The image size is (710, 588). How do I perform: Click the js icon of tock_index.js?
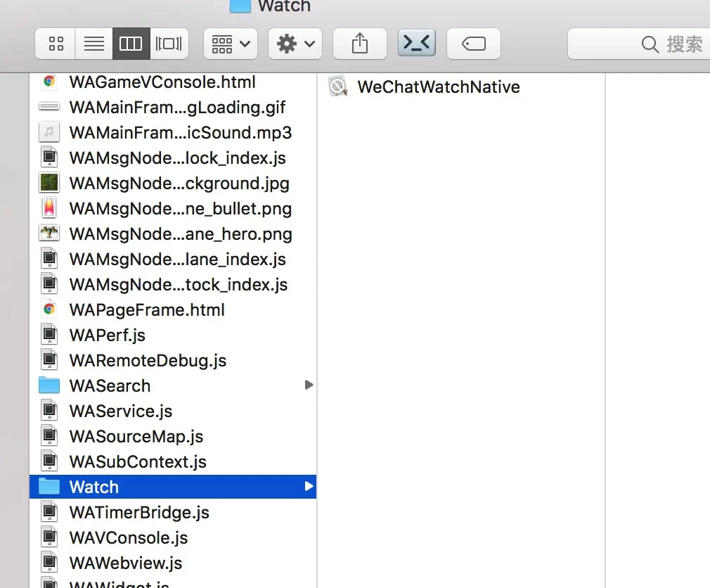point(49,284)
